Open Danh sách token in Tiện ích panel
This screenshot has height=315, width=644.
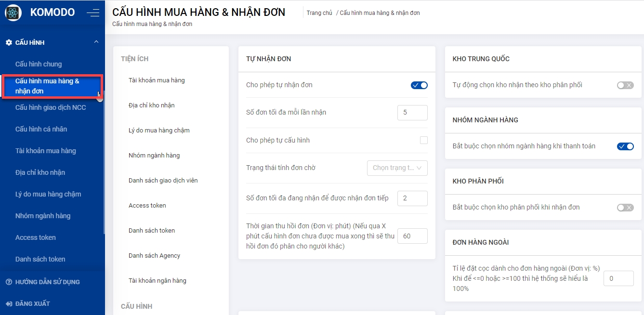(152, 231)
